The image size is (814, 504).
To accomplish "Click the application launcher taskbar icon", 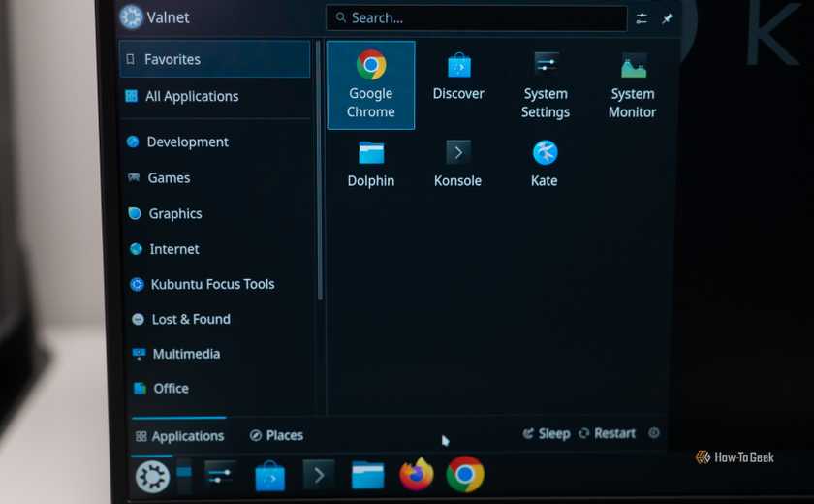I will tap(151, 476).
